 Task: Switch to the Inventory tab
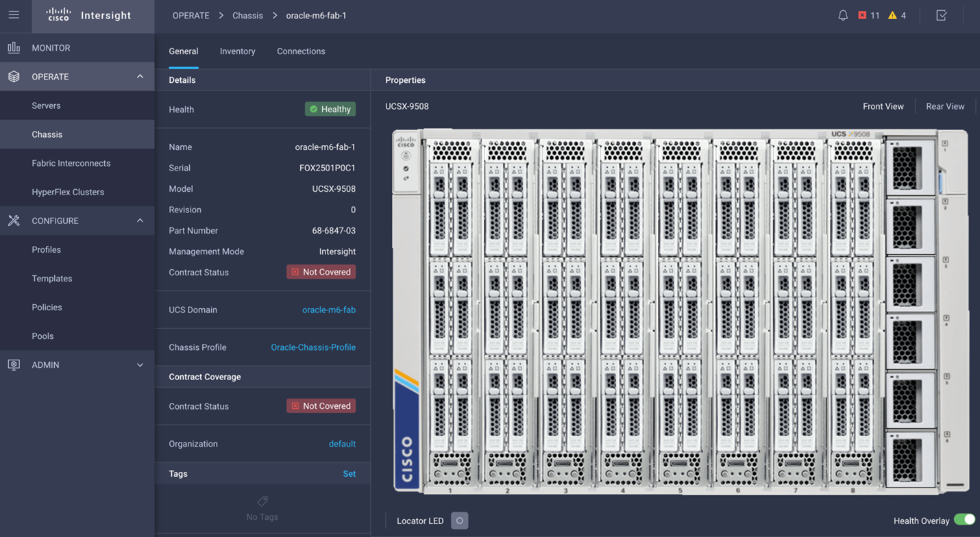point(237,51)
